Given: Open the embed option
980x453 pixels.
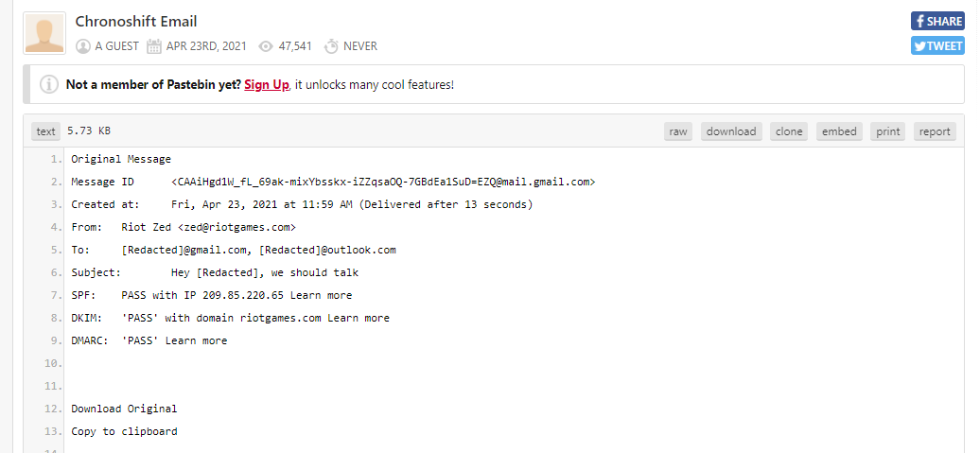Looking at the screenshot, I should (x=839, y=131).
